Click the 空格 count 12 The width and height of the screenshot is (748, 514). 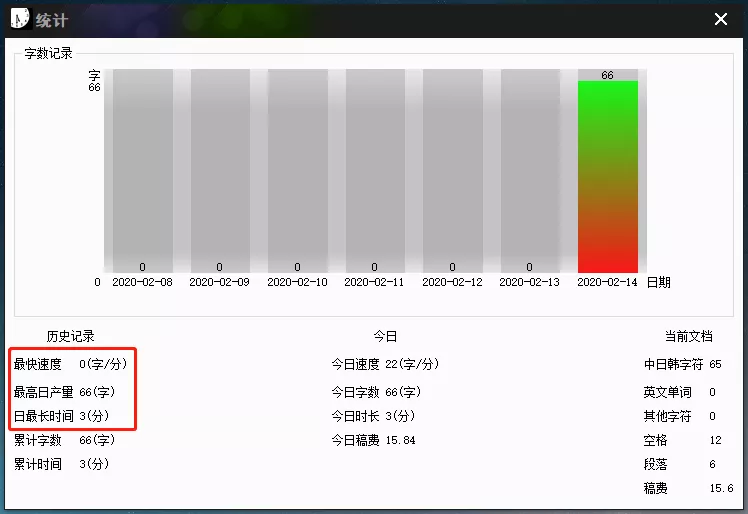click(x=716, y=440)
